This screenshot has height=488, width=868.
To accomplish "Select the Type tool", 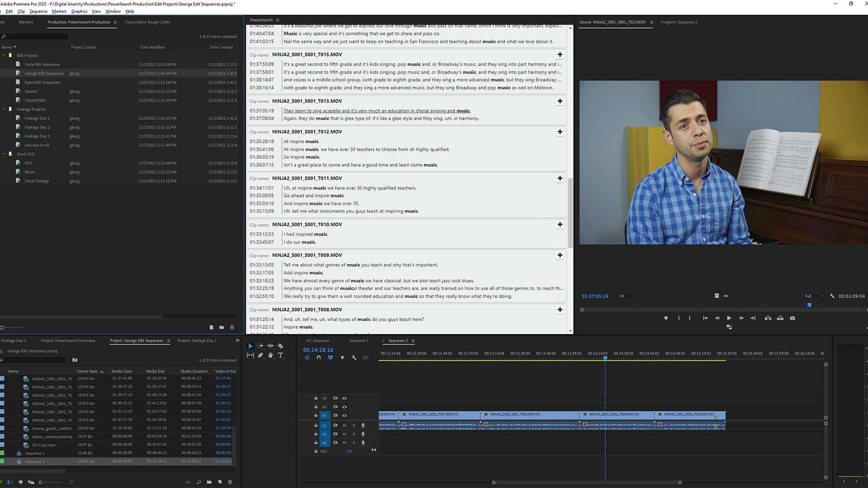I will (x=281, y=356).
